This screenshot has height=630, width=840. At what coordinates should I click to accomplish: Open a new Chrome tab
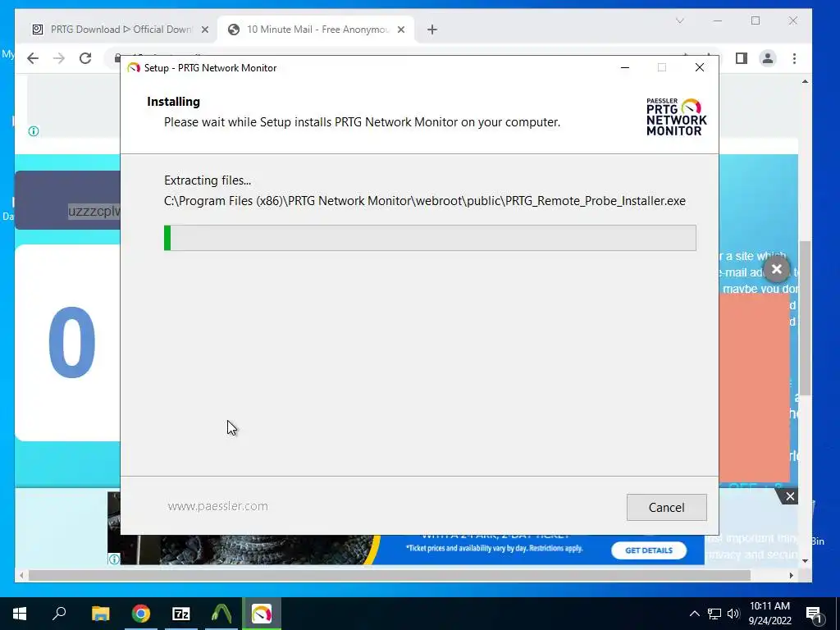[431, 30]
